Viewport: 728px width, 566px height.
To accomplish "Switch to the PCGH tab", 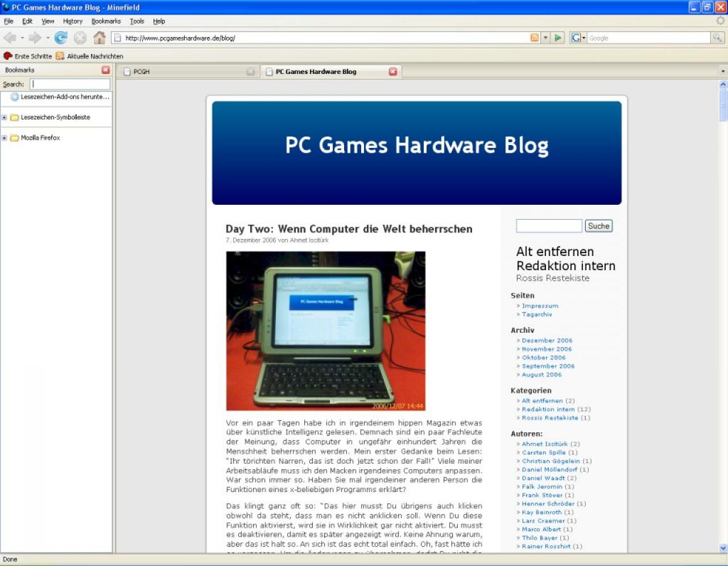I will (188, 72).
